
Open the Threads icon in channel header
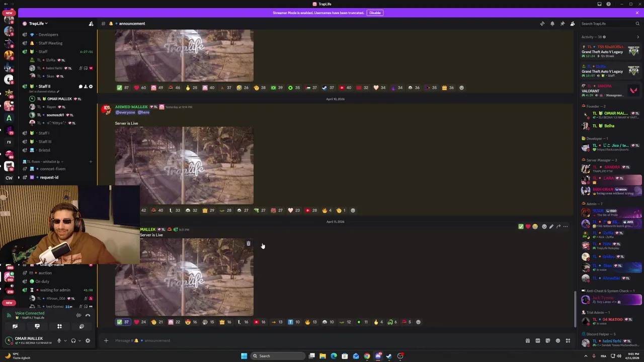542,24
